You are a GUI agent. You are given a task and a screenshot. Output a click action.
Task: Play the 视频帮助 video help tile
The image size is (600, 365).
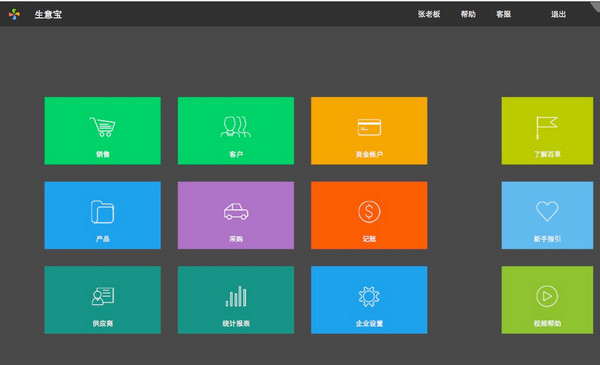(x=547, y=300)
